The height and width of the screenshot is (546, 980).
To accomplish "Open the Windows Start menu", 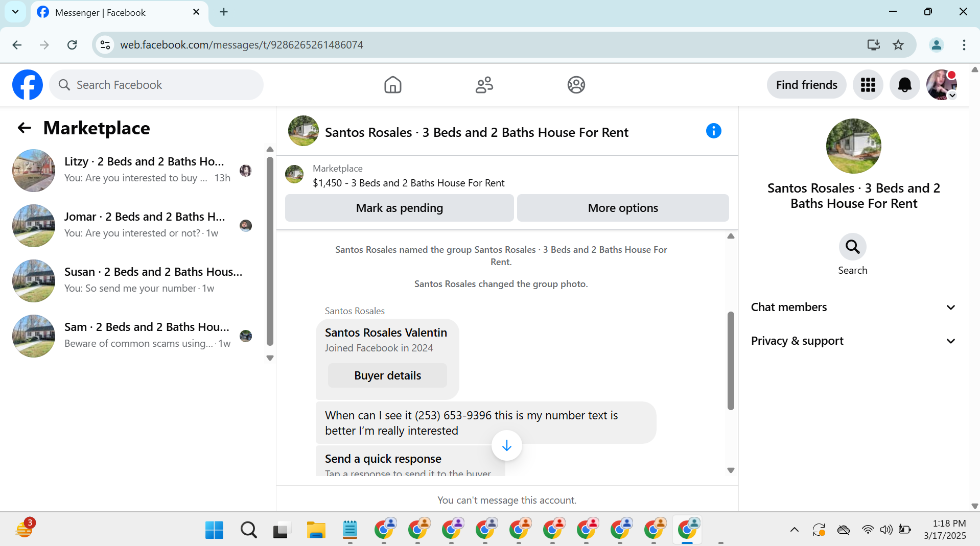I will [214, 530].
